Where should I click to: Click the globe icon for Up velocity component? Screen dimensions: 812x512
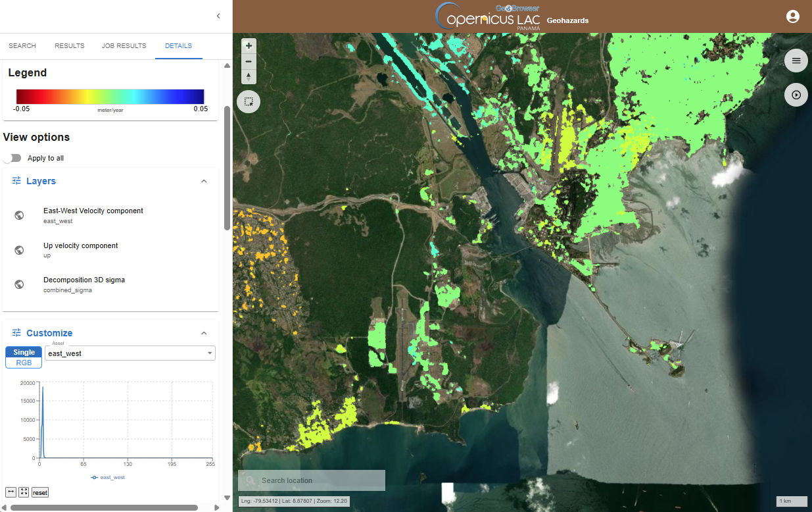click(19, 250)
